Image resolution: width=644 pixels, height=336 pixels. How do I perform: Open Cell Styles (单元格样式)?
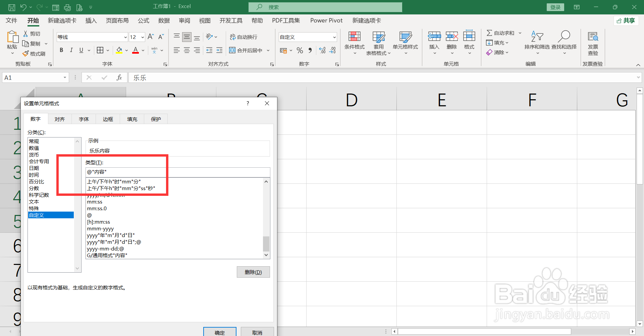406,43
